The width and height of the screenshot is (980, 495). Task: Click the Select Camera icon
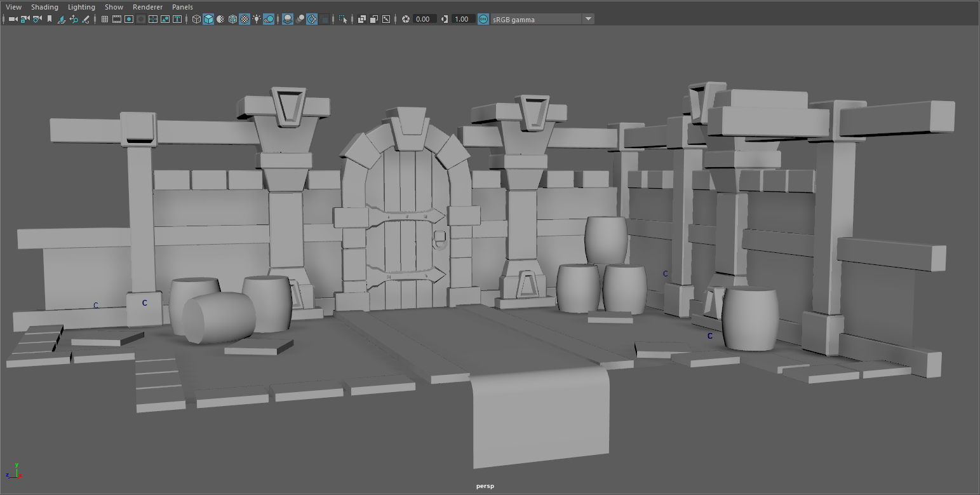(13, 19)
